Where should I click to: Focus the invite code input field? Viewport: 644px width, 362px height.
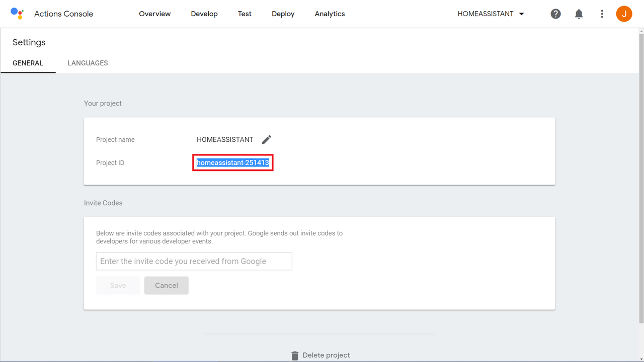(194, 261)
